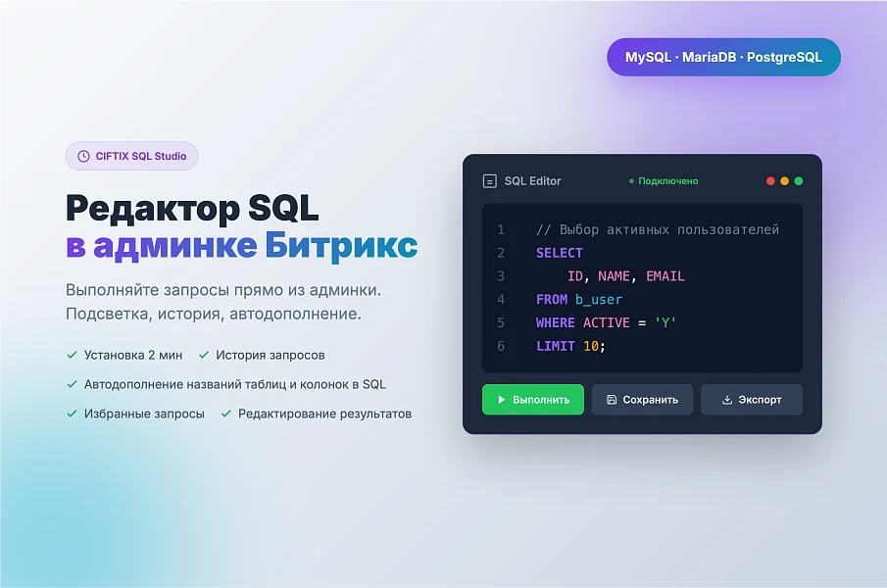Click the 'Y' string value
The height and width of the screenshot is (588, 887).
point(665,322)
